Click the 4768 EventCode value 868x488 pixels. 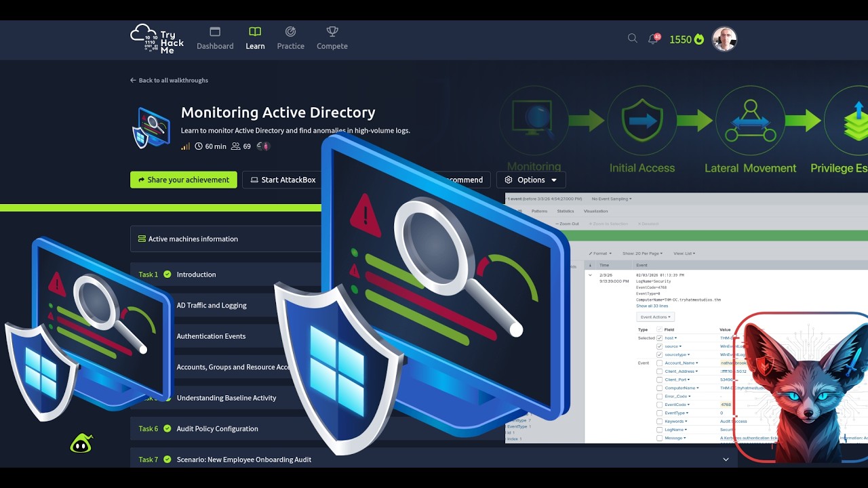coord(726,405)
